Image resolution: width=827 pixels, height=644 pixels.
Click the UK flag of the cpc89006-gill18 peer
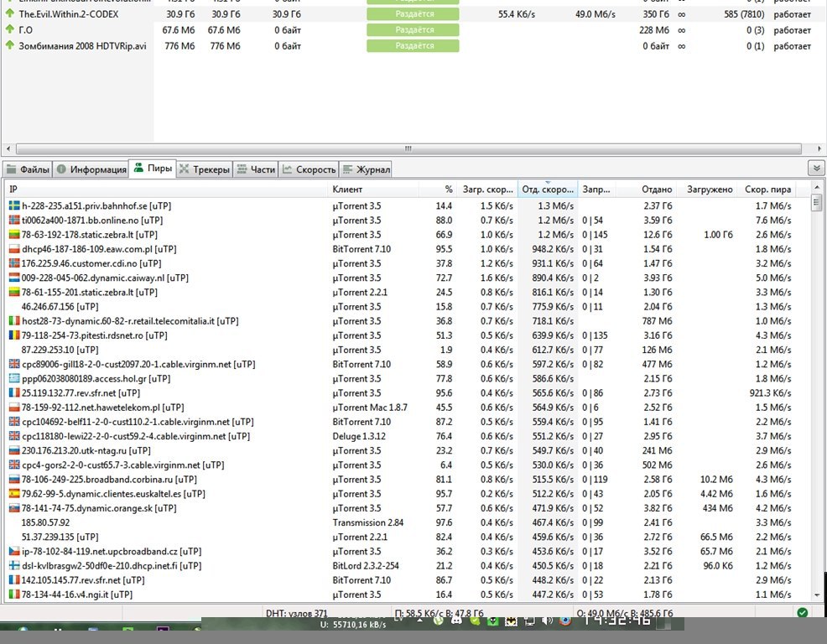[14, 364]
